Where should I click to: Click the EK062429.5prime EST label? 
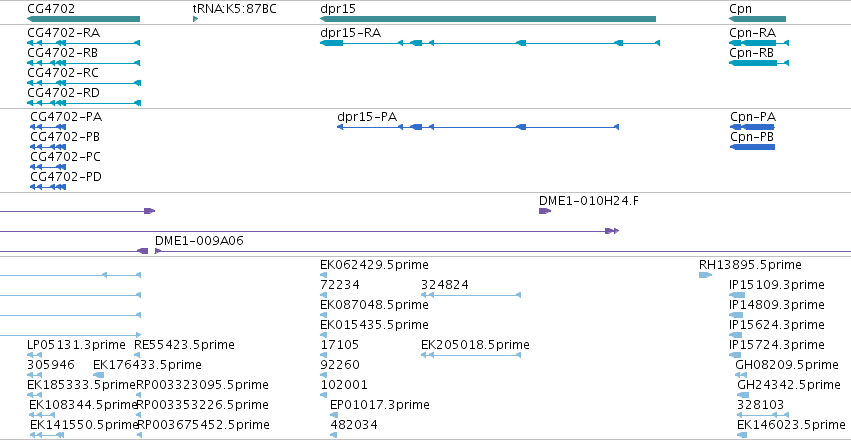click(374, 265)
